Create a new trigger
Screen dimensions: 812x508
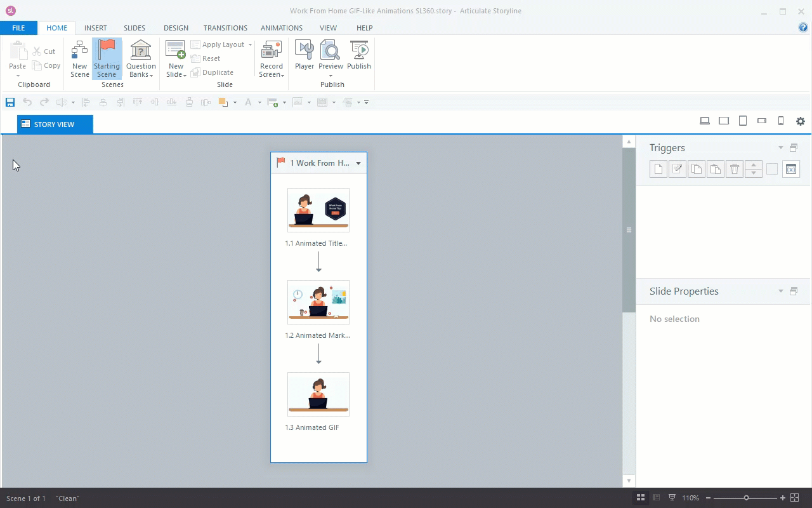point(658,169)
